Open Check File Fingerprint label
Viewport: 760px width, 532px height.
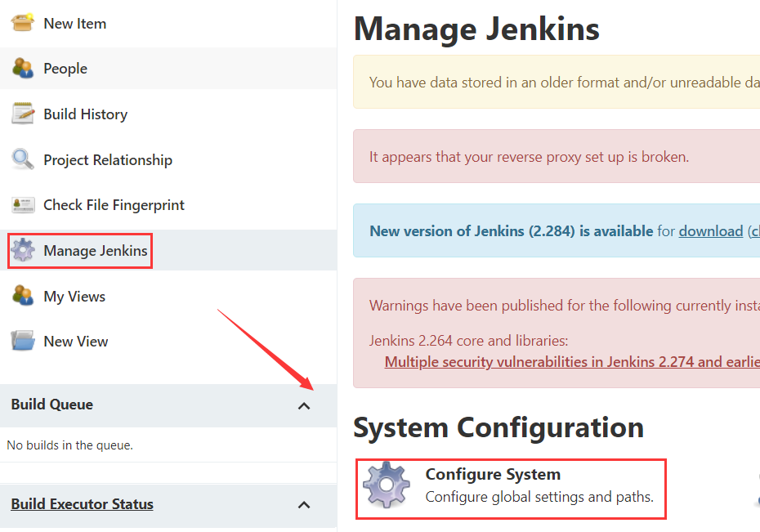[x=114, y=205]
